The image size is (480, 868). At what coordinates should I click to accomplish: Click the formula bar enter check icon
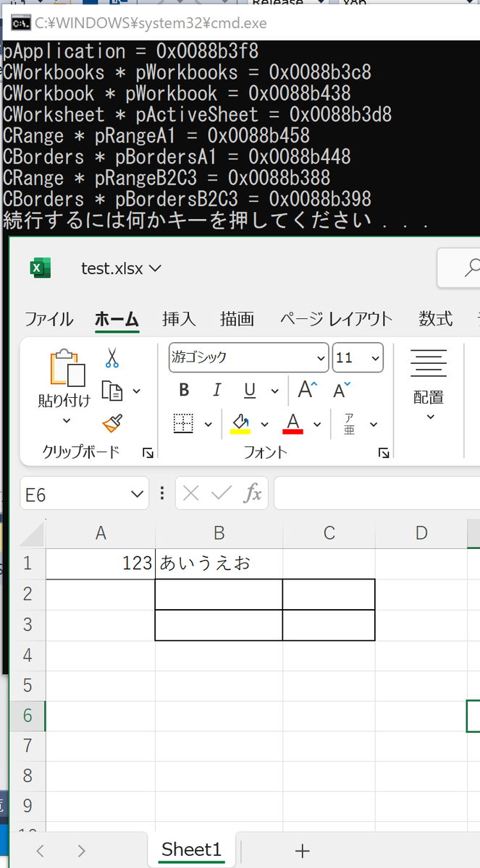coord(221,494)
